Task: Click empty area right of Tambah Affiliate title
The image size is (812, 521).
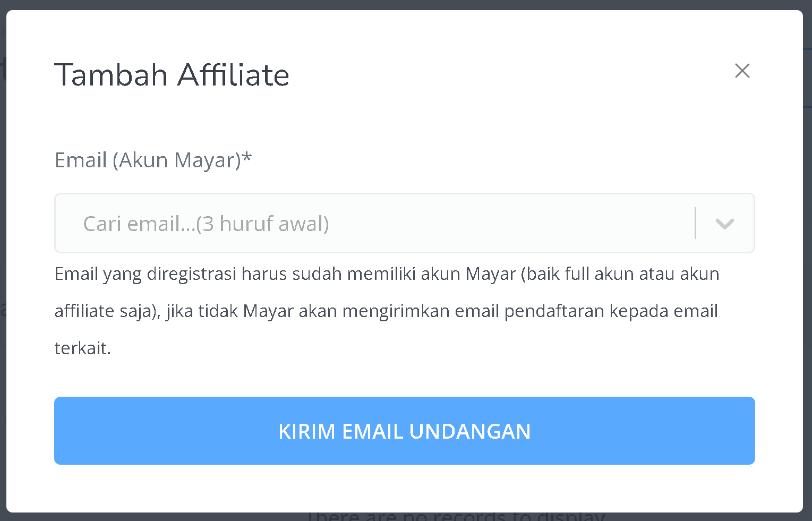Action: pos(510,74)
